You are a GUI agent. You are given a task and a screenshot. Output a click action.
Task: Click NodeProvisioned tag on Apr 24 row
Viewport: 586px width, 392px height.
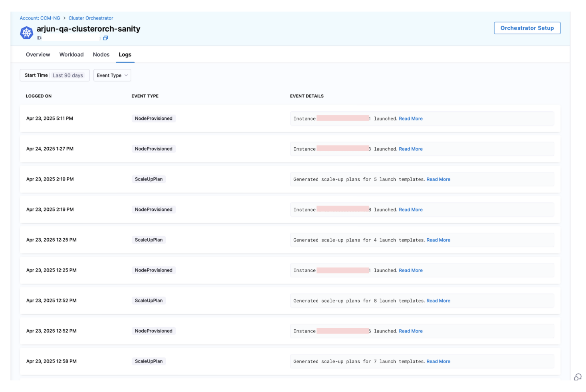tap(154, 149)
